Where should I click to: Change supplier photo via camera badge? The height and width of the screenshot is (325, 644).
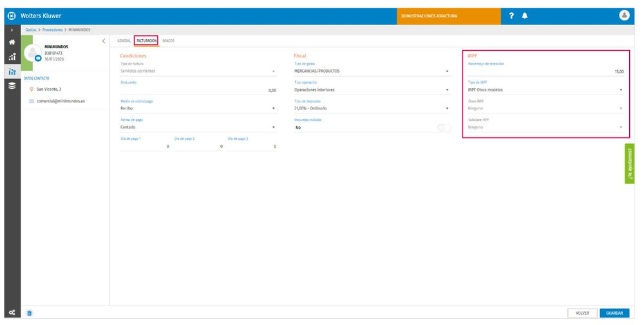38,59
